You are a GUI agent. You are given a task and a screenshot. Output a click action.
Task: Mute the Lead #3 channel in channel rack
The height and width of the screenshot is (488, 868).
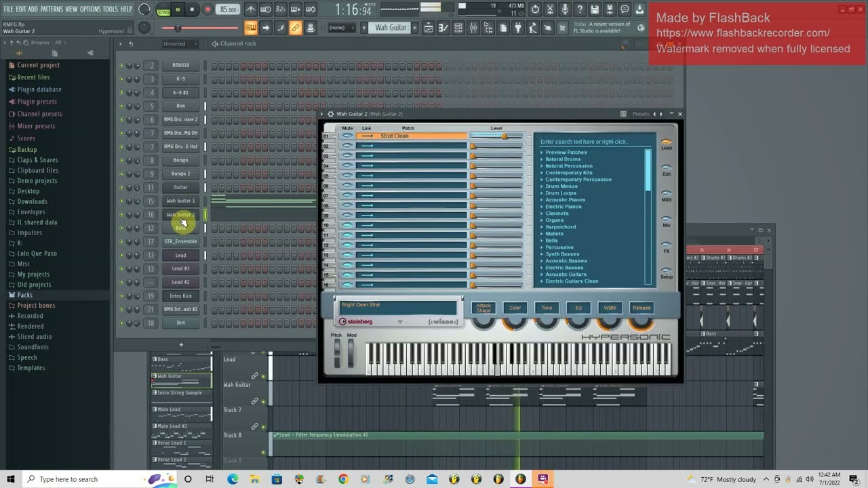[122, 269]
